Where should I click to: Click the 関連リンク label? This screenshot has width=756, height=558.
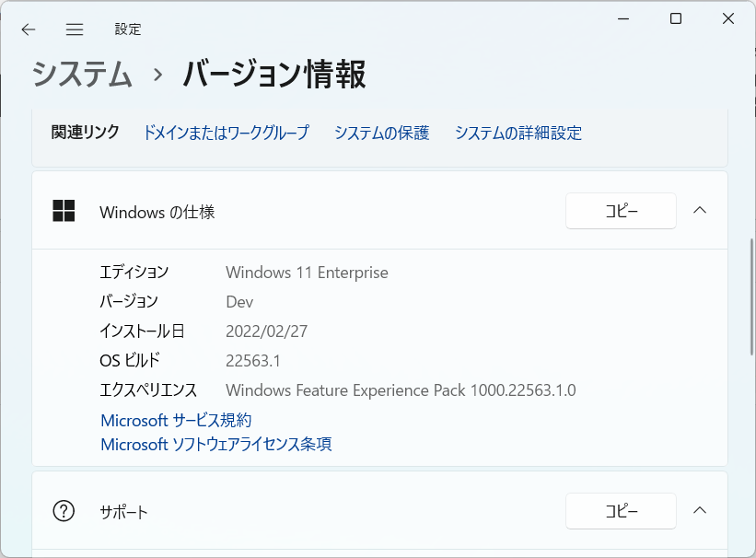[x=86, y=133]
